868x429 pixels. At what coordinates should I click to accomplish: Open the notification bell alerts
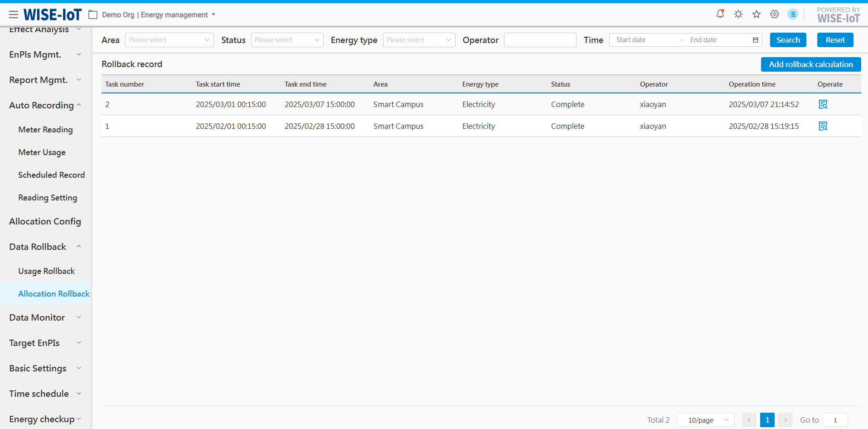tap(720, 14)
